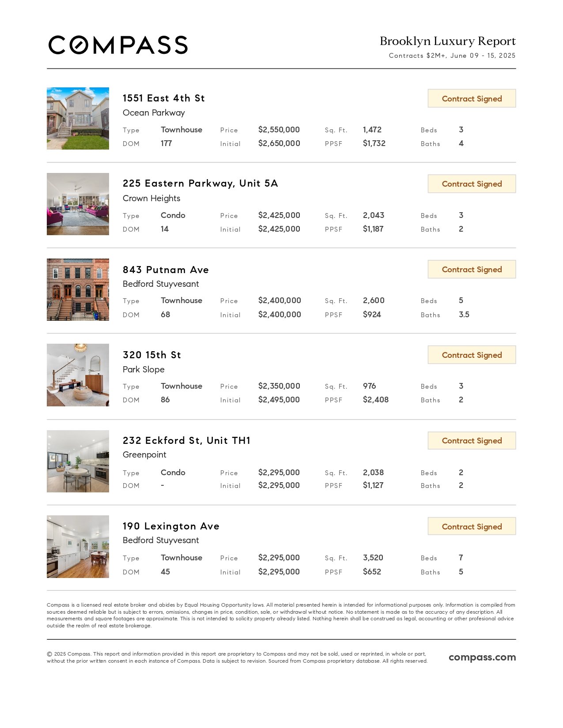Image resolution: width=563 pixels, height=728 pixels.
Task: Open the 843 Putnam Ave brownstone photo
Action: point(78,289)
